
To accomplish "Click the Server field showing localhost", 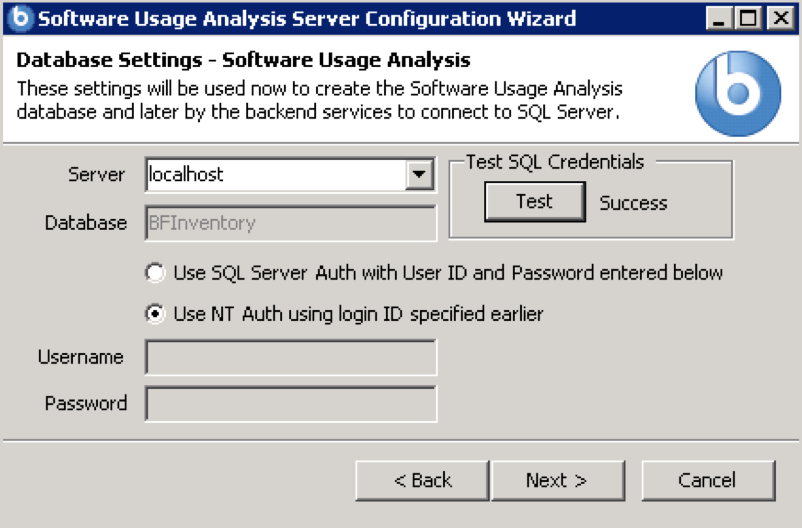I will pos(274,175).
